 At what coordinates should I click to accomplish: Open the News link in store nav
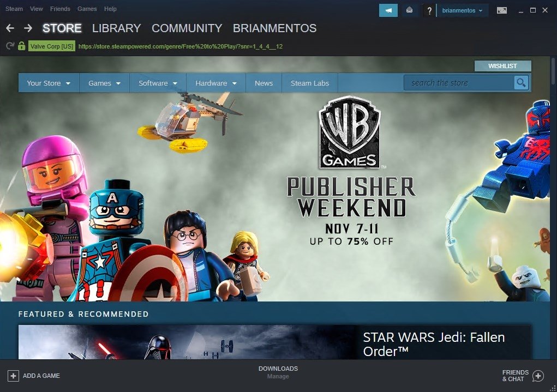[263, 83]
